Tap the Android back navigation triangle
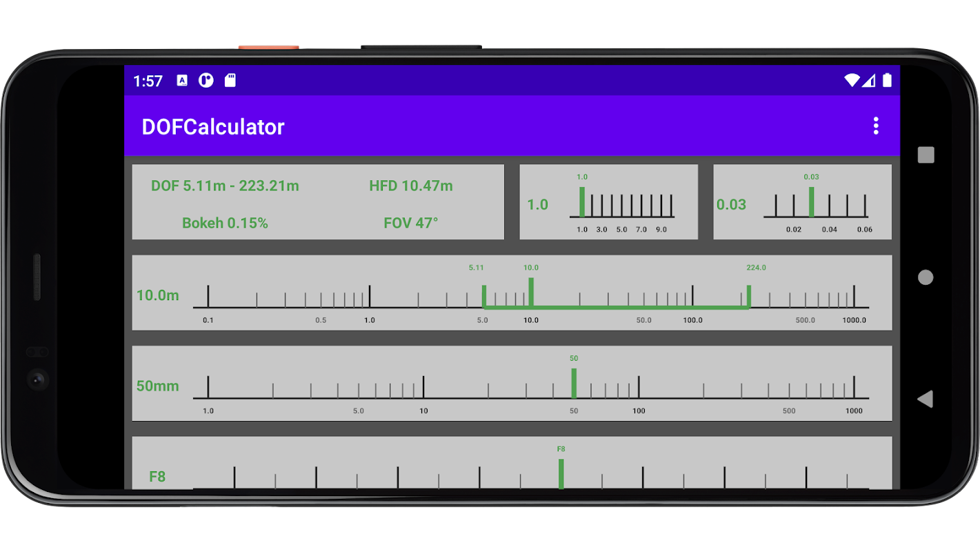This screenshot has height=552, width=980. (925, 399)
